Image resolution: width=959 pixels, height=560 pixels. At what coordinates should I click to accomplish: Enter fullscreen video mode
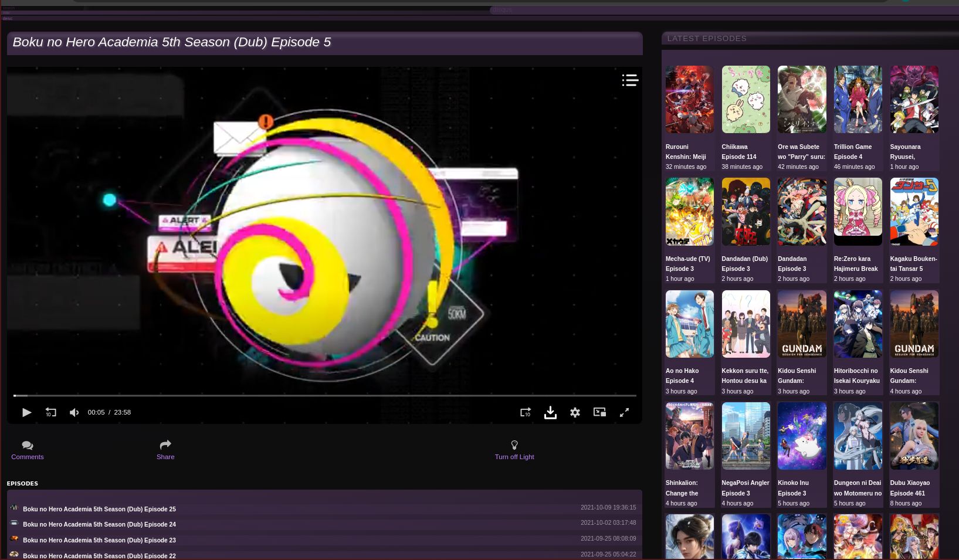click(x=624, y=412)
